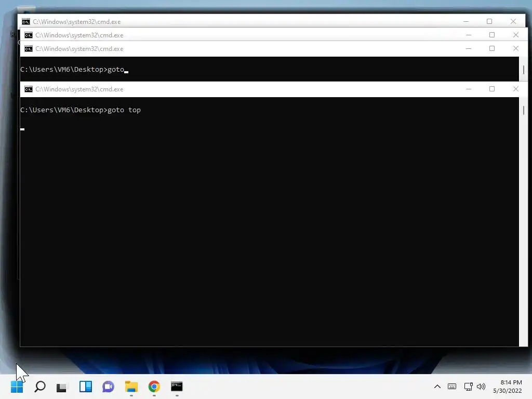
Task: Click cmd icon in backmost cmd window title bar
Action: [x=26, y=22]
